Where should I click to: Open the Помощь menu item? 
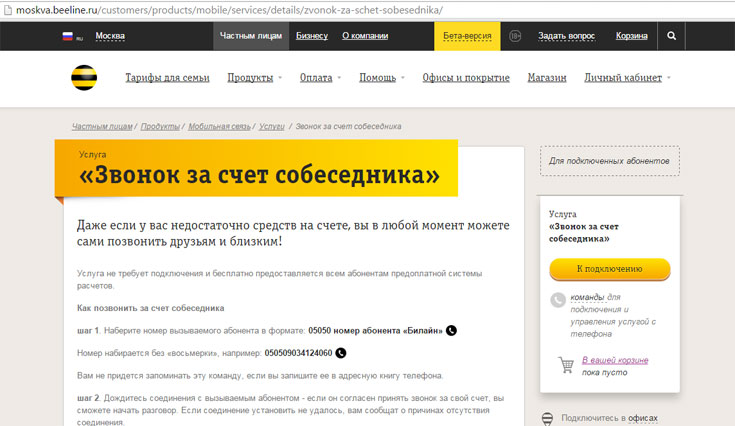[x=377, y=78]
